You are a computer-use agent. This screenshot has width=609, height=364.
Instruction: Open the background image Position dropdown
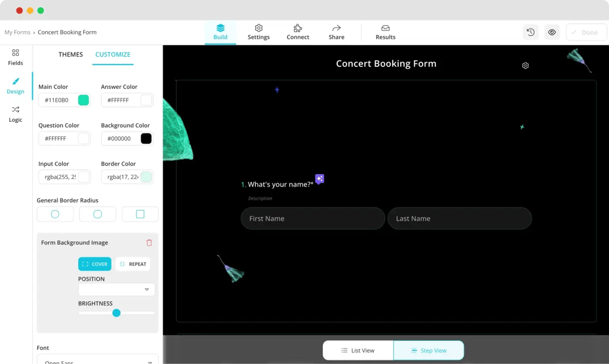coord(116,289)
